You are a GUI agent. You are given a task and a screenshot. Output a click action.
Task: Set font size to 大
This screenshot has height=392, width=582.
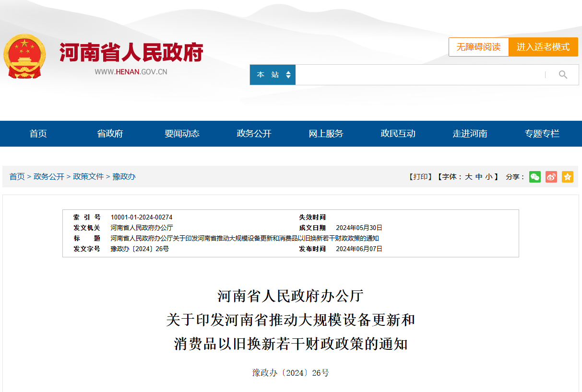pyautogui.click(x=469, y=177)
